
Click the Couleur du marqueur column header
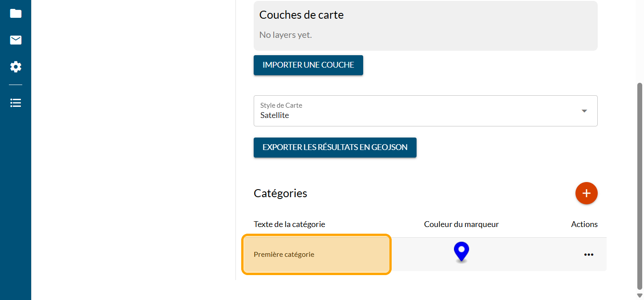pos(461,224)
